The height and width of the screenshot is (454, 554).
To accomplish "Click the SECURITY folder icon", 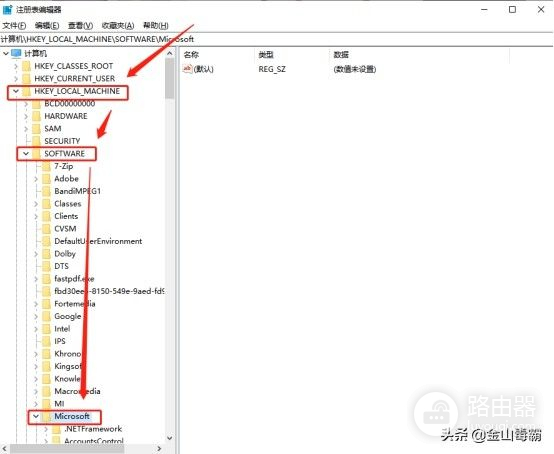I will pos(36,141).
